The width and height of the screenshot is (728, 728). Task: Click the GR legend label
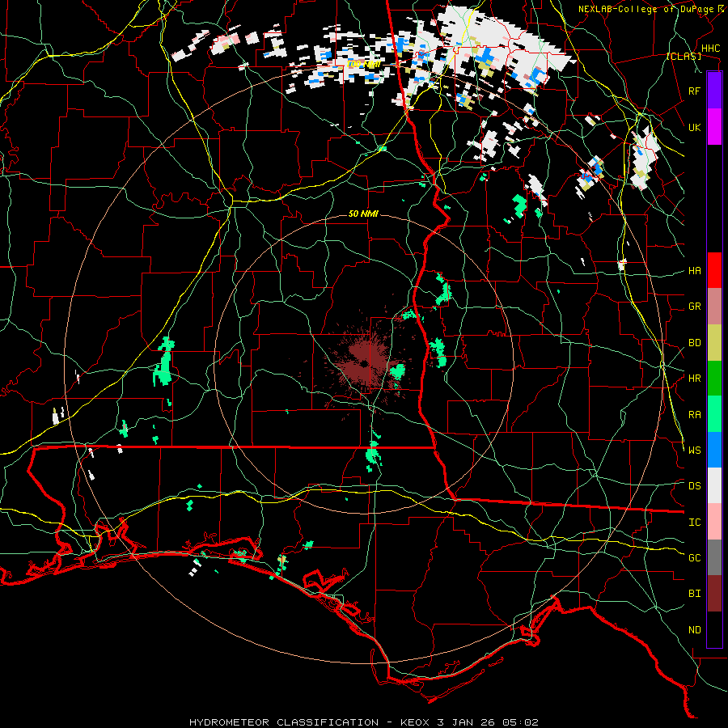coord(694,307)
